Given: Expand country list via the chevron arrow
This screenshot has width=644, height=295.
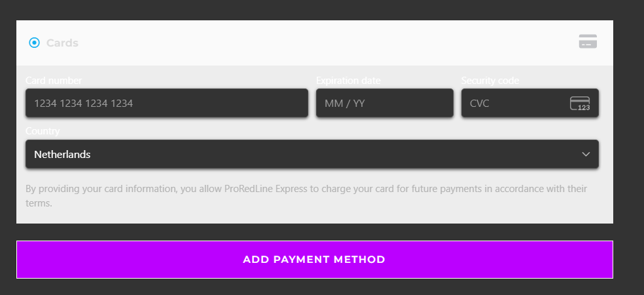Looking at the screenshot, I should click(x=586, y=154).
